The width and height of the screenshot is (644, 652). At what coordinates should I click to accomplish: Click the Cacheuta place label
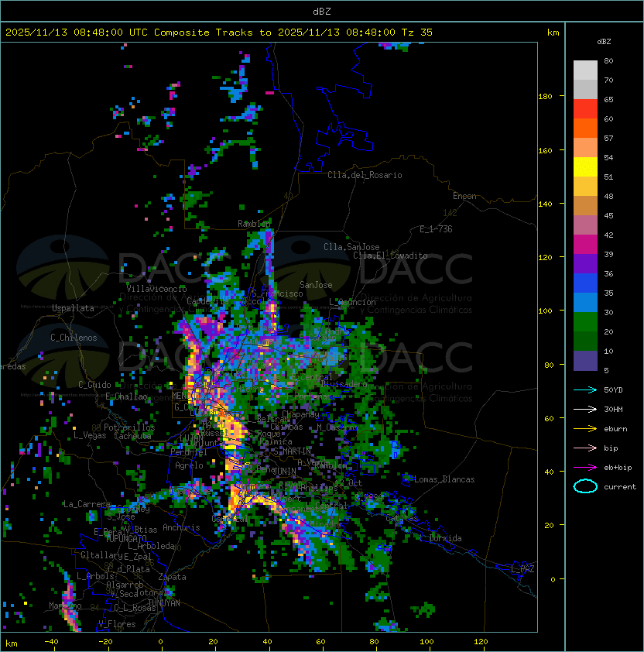click(132, 436)
